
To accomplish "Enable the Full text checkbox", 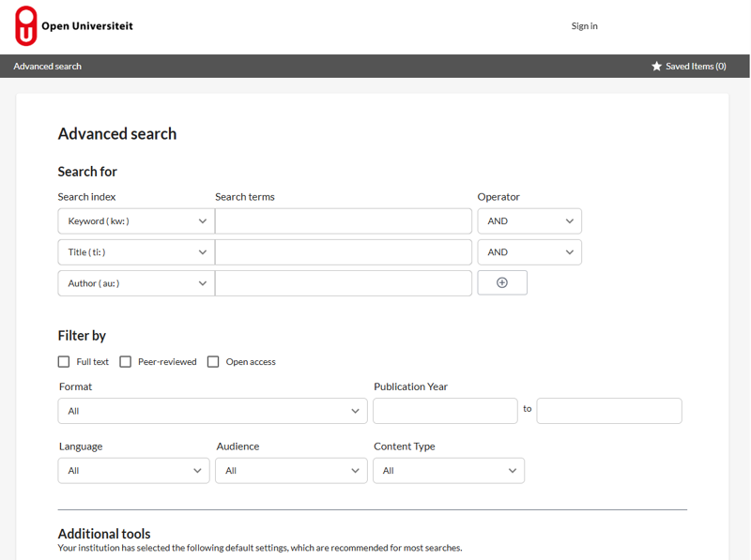I will click(64, 361).
